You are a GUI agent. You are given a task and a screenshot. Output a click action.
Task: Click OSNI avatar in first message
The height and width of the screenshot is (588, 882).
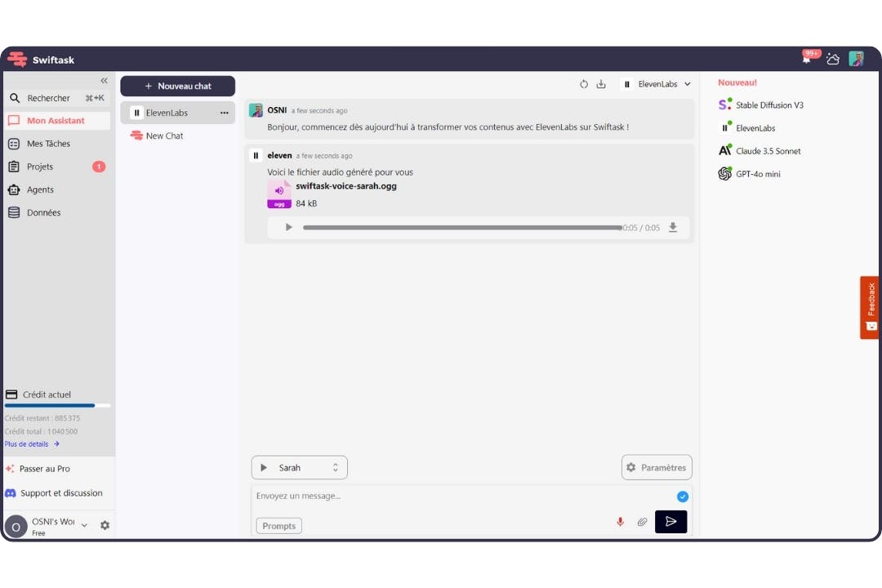pyautogui.click(x=256, y=110)
